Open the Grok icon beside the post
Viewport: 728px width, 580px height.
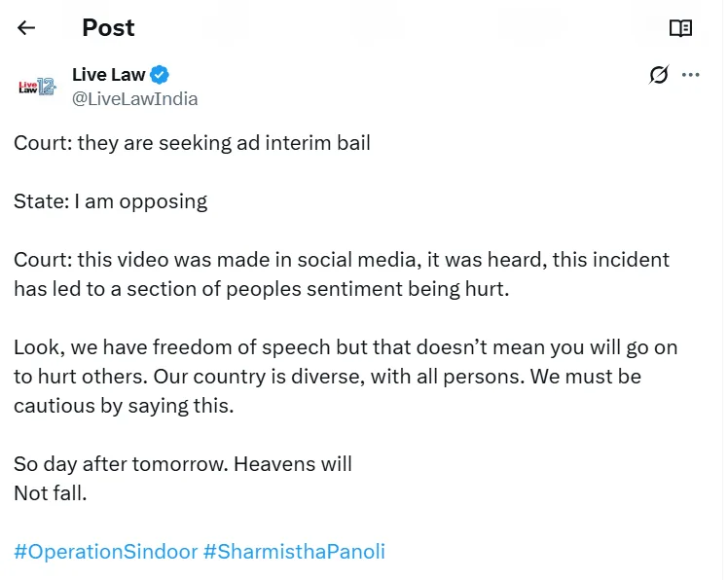[659, 75]
